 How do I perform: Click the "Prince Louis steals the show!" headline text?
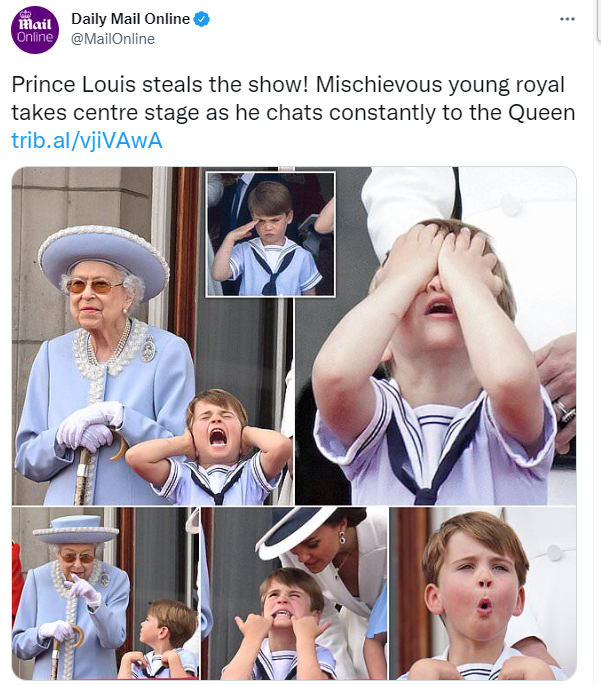(160, 84)
